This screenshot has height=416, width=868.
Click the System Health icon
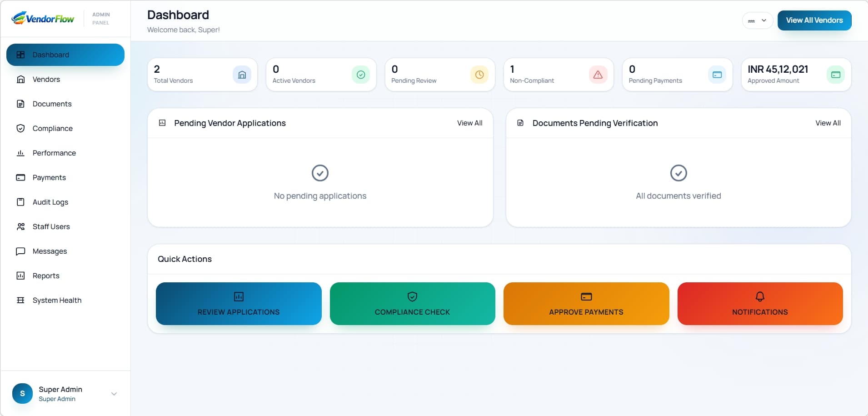click(21, 300)
